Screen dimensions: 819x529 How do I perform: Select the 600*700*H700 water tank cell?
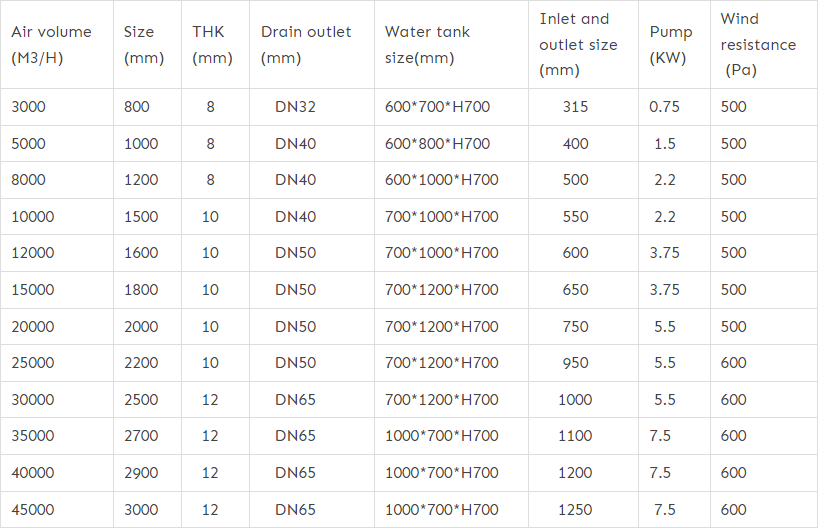click(x=437, y=107)
